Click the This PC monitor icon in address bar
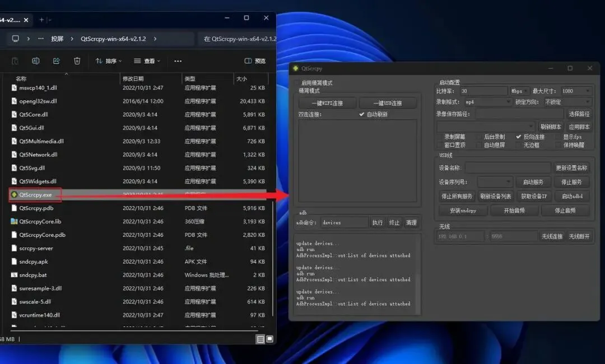 click(16, 39)
